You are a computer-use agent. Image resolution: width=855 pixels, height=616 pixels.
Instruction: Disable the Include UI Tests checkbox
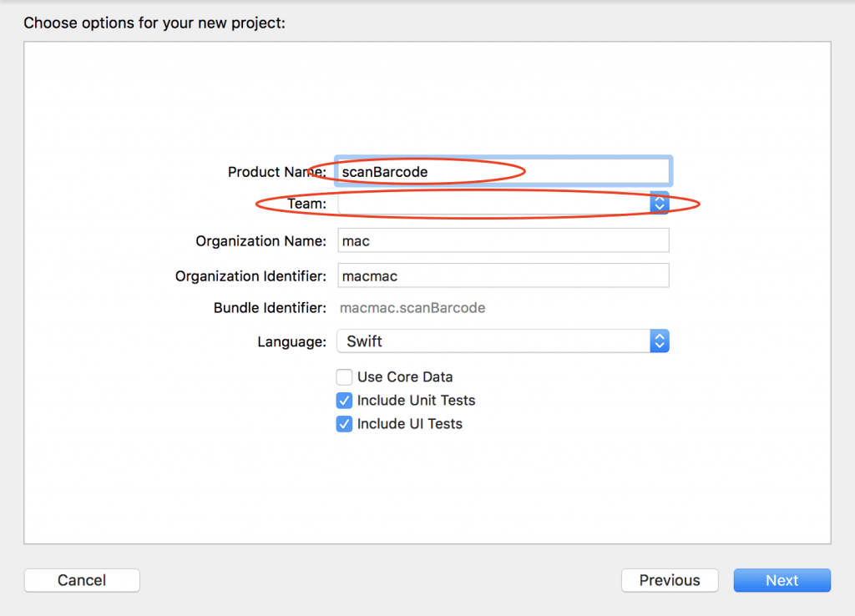coord(344,424)
